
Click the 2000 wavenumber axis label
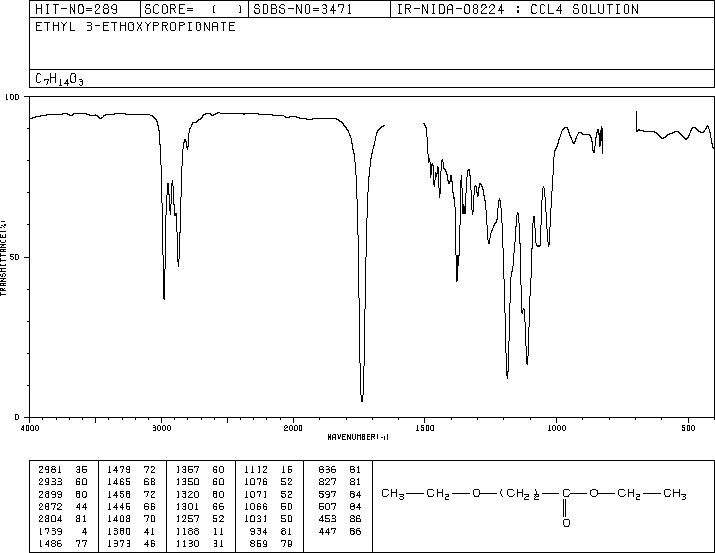point(293,428)
